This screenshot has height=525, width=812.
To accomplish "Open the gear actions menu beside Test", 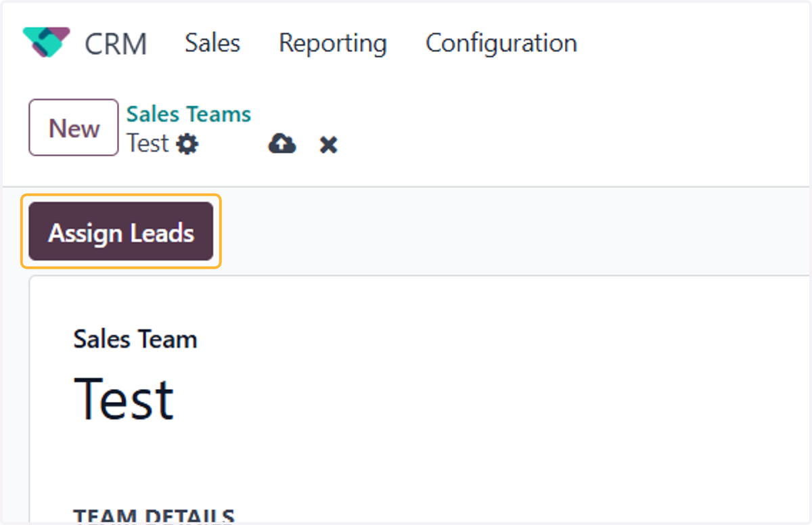I will [x=187, y=143].
